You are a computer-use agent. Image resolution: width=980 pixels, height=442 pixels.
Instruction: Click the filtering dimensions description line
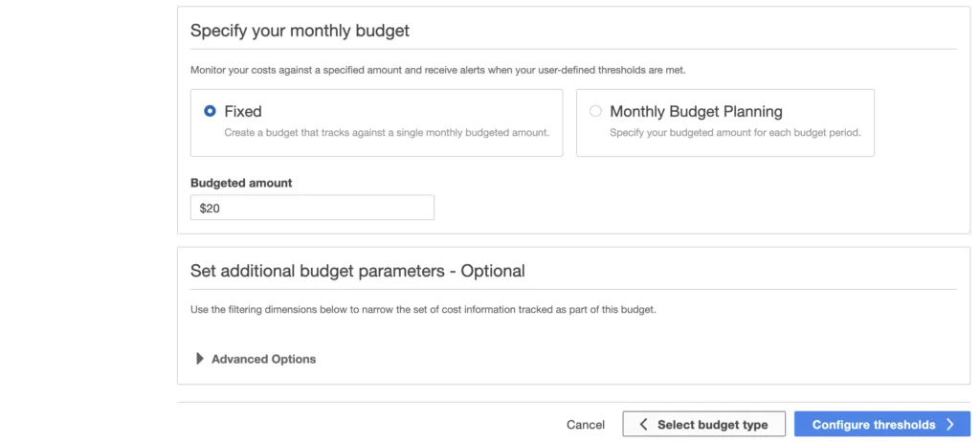coord(423,310)
